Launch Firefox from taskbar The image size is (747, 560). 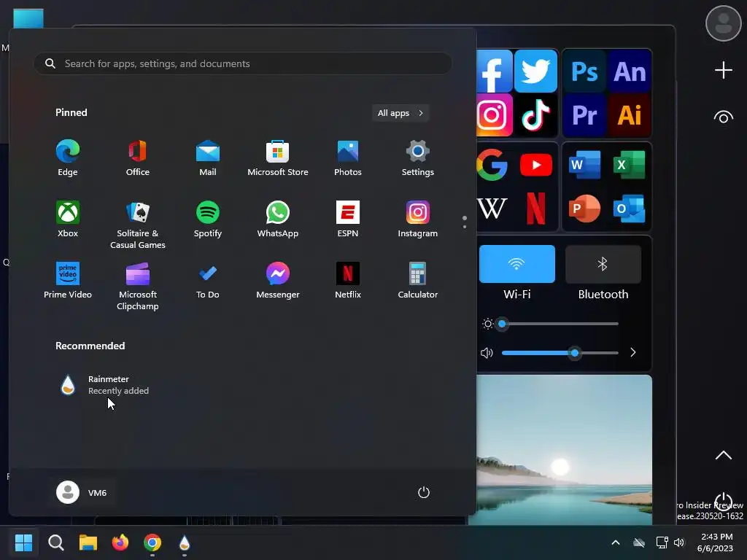120,542
